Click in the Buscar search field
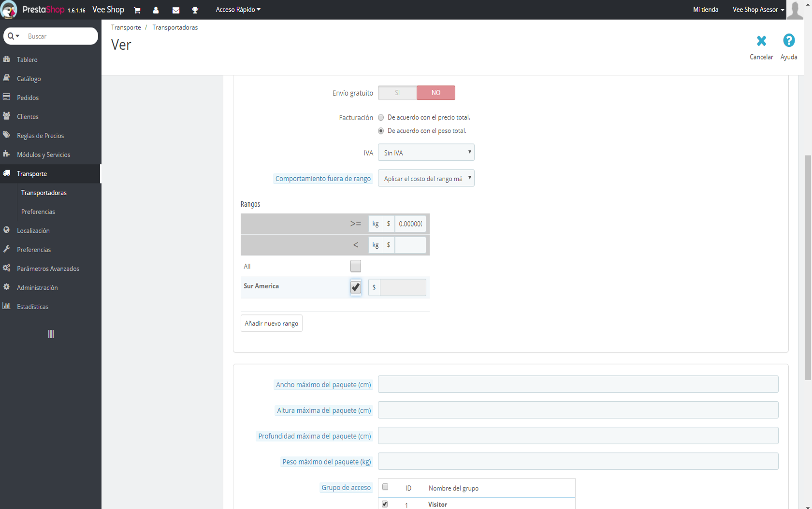The image size is (812, 509). click(x=60, y=36)
